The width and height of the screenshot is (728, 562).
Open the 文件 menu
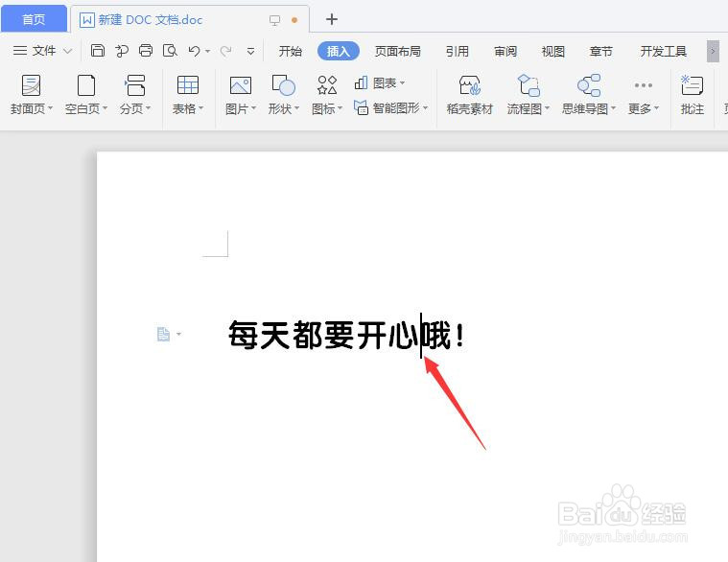(x=42, y=51)
